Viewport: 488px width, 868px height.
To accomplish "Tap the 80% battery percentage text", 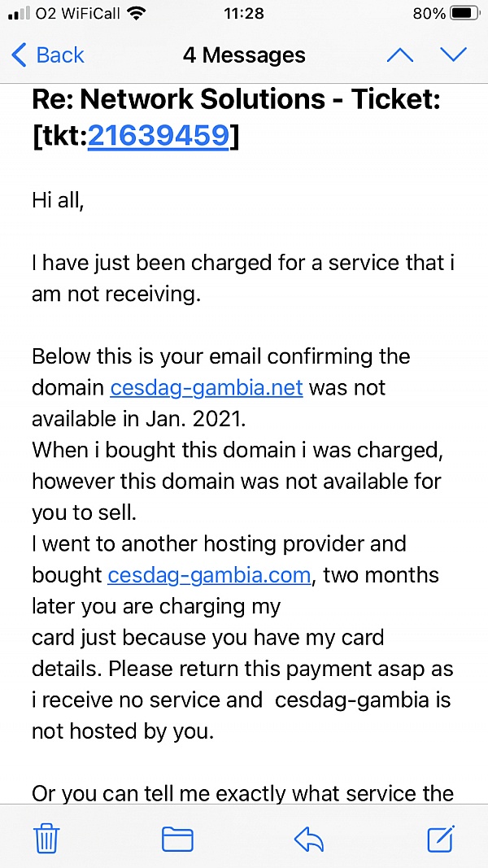I will (x=429, y=14).
